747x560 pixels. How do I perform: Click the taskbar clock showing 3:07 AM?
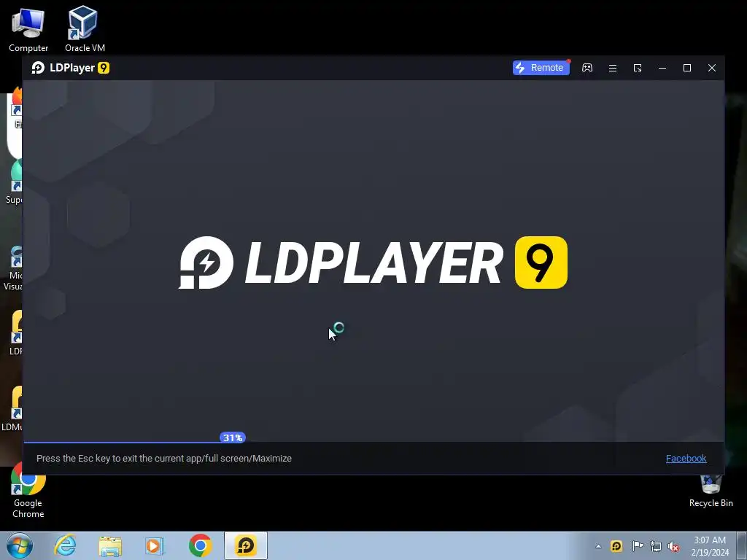[x=710, y=546]
